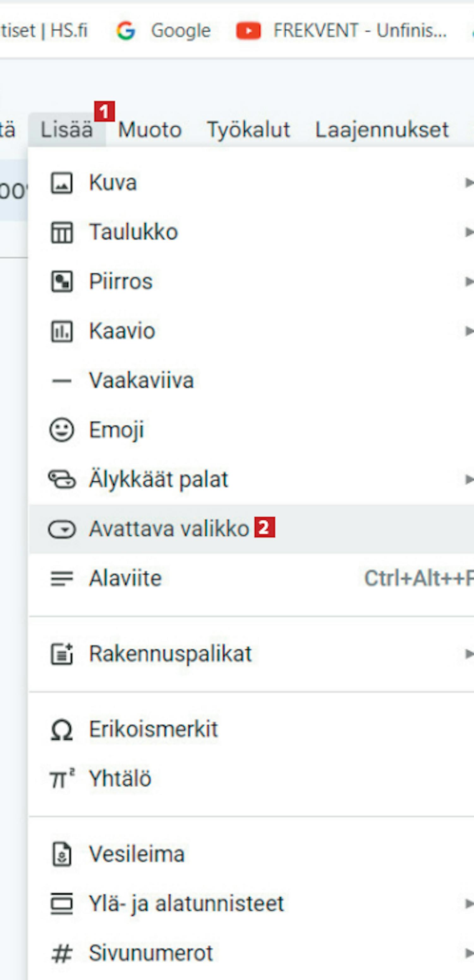The width and height of the screenshot is (474, 980).
Task: Click the Erikoismerkit omega icon
Action: [62, 730]
